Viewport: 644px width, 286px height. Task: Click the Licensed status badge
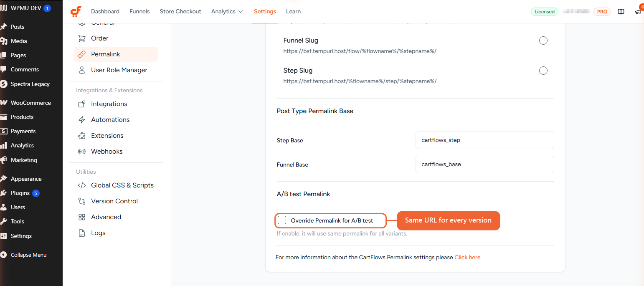(545, 12)
